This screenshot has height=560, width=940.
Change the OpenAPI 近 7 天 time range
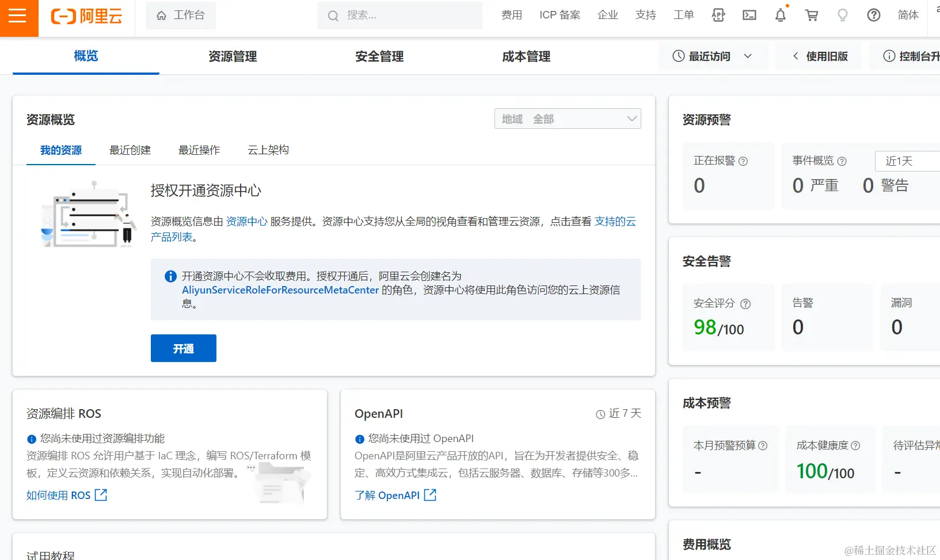click(618, 414)
